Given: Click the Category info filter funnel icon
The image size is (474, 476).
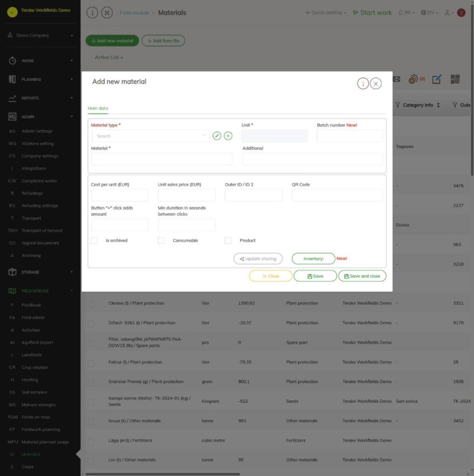Looking at the screenshot, I should pos(398,105).
